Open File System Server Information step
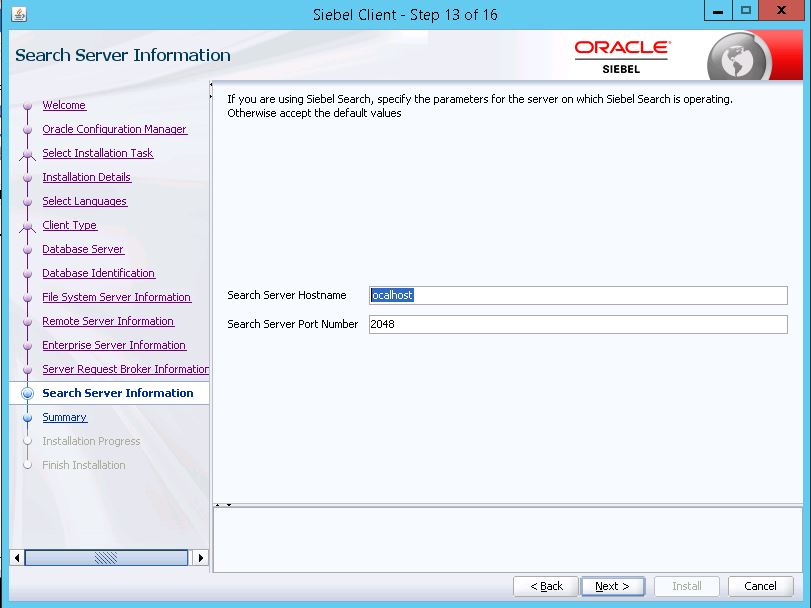The width and height of the screenshot is (811, 608). [116, 297]
